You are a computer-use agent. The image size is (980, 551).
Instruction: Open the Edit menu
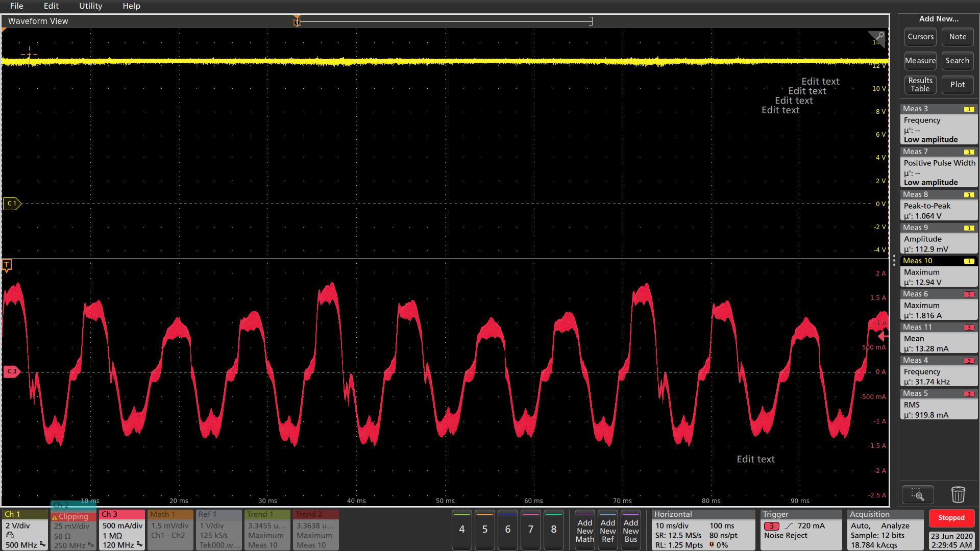(x=51, y=6)
